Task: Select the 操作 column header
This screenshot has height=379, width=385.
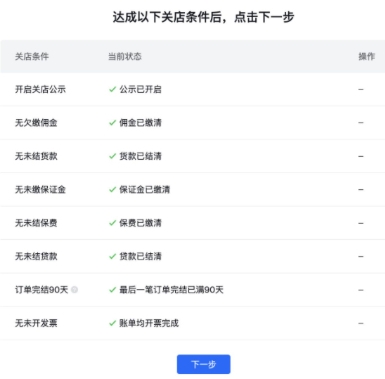Action: coord(367,56)
